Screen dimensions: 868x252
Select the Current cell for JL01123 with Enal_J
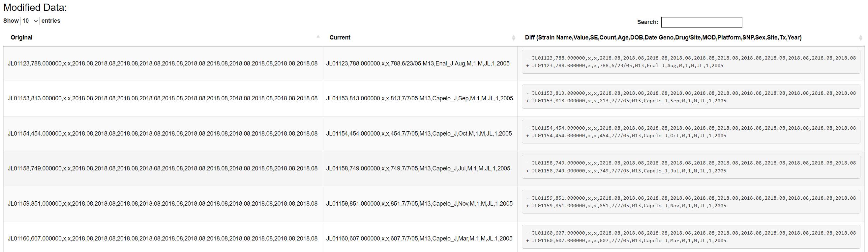(x=417, y=63)
